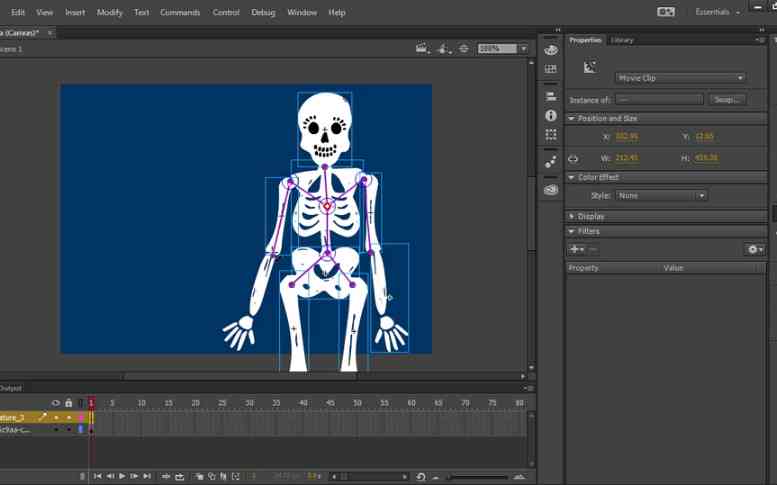
Task: Click the W width value
Action: click(x=627, y=158)
